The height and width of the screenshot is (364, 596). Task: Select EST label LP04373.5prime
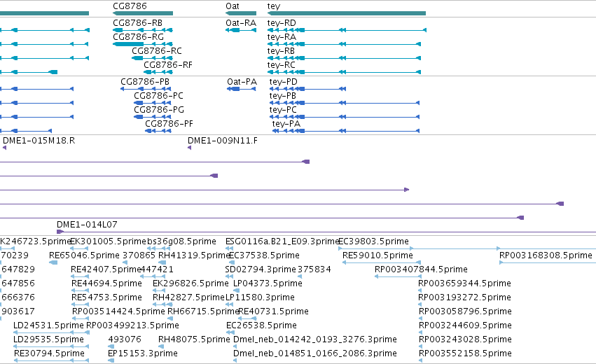coord(268,283)
